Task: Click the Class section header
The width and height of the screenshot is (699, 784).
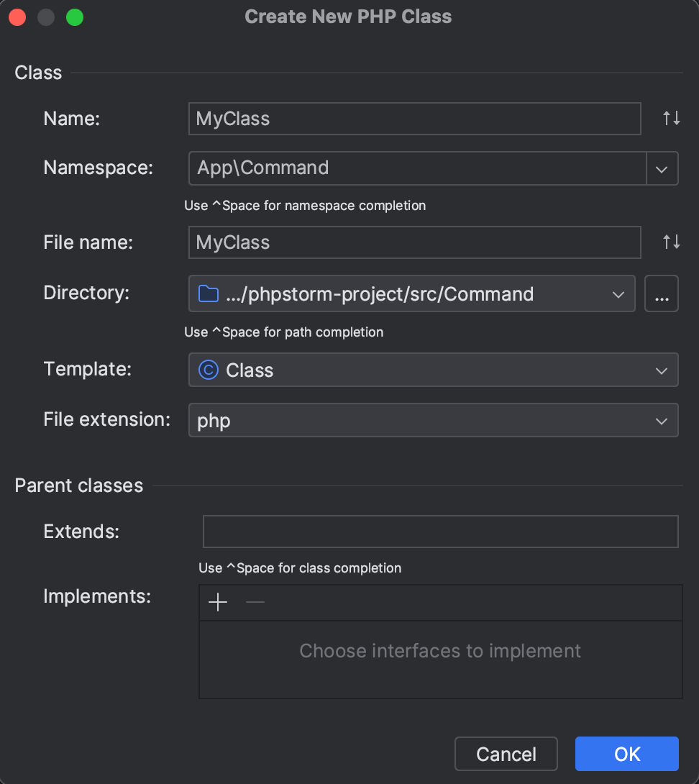Action: pos(38,73)
